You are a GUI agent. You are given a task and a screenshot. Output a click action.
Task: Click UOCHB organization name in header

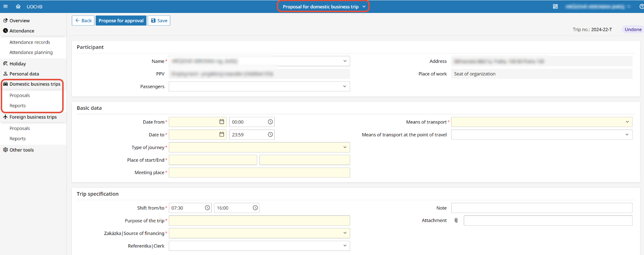[x=34, y=7]
